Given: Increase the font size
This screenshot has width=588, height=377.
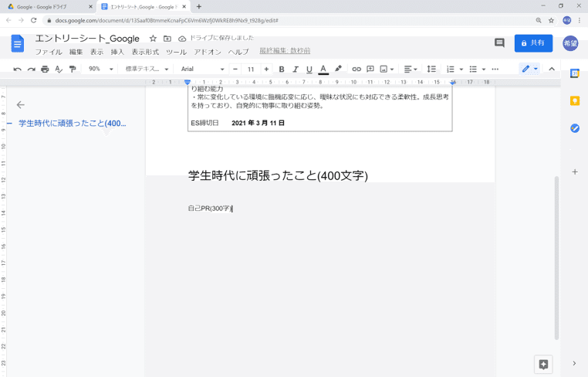Looking at the screenshot, I should pos(266,69).
